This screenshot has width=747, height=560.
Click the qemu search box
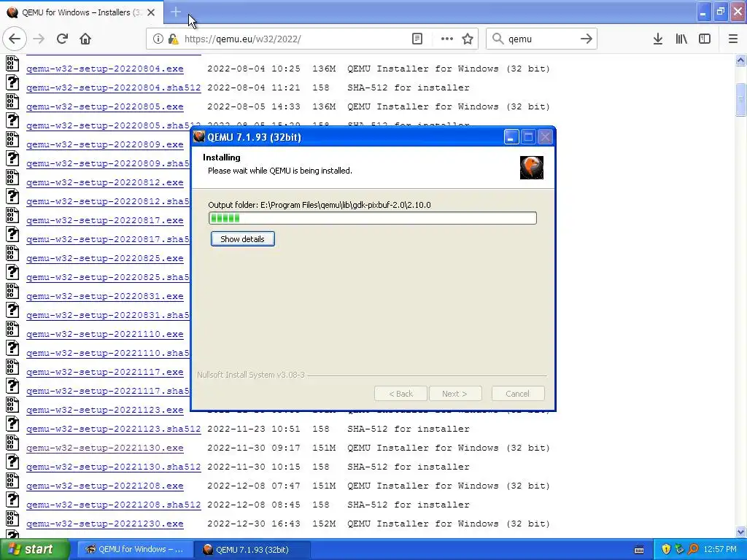pos(542,39)
